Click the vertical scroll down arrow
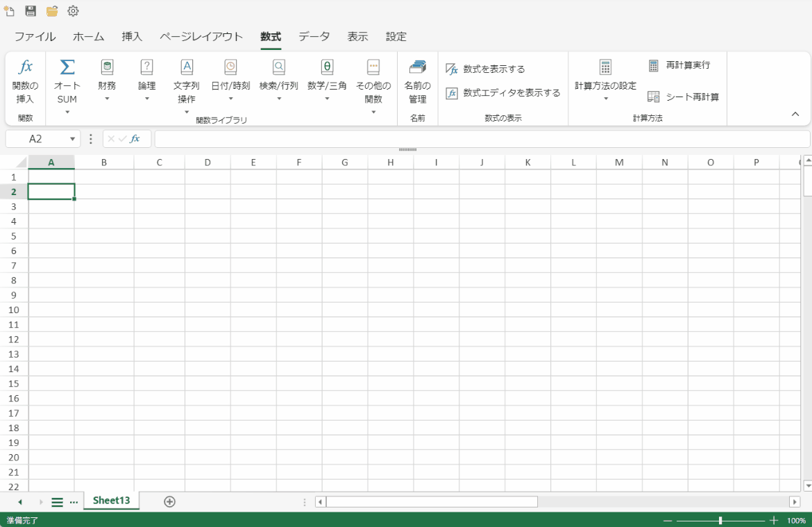Screen dimensions: 812x527 (807, 486)
